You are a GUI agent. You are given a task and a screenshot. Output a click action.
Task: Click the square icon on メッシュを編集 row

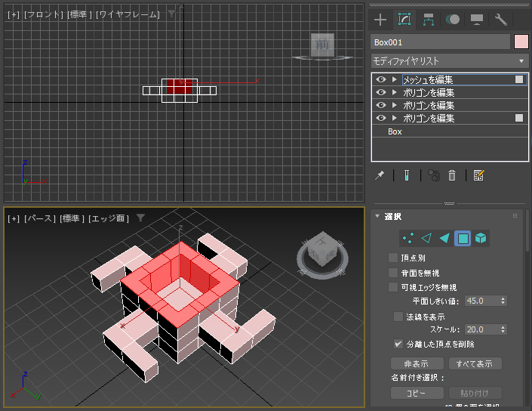pyautogui.click(x=519, y=79)
